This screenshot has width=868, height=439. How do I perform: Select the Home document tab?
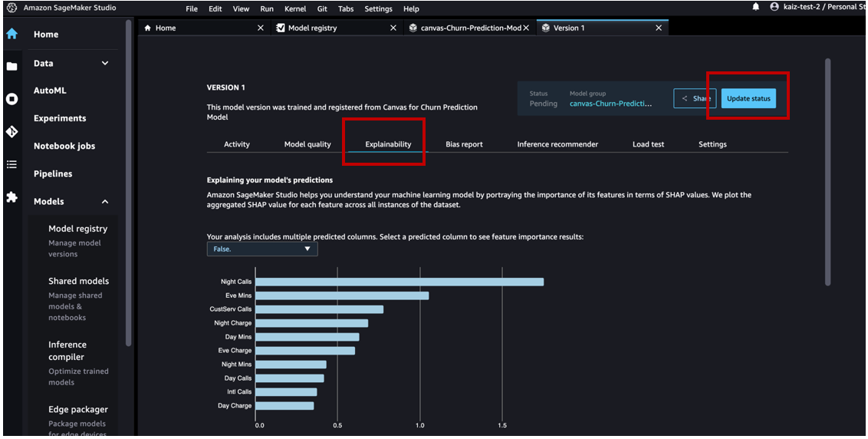(204, 28)
